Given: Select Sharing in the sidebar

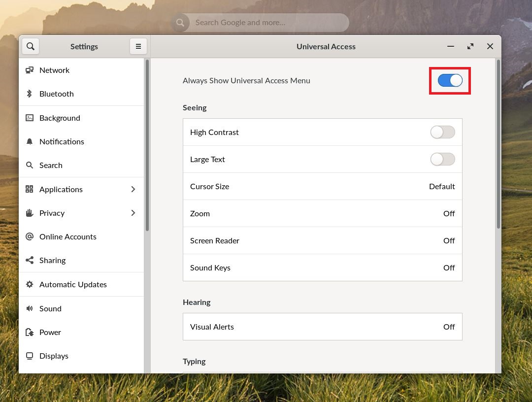Looking at the screenshot, I should tap(81, 261).
